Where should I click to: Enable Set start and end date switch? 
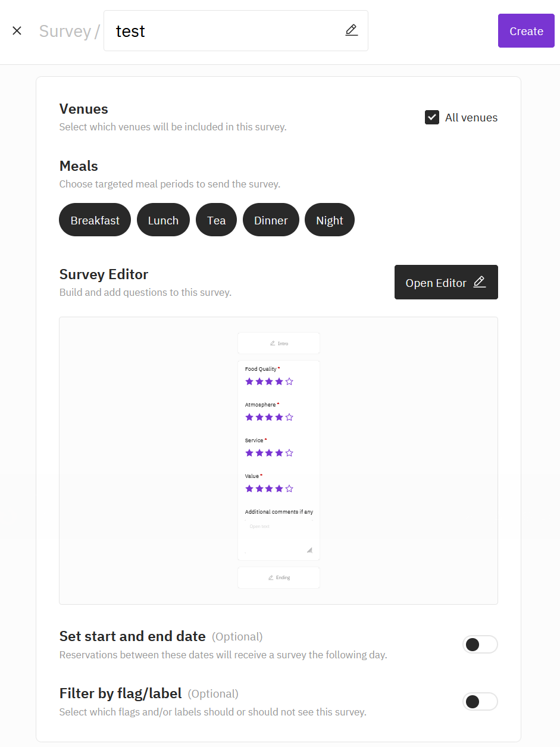tap(480, 645)
